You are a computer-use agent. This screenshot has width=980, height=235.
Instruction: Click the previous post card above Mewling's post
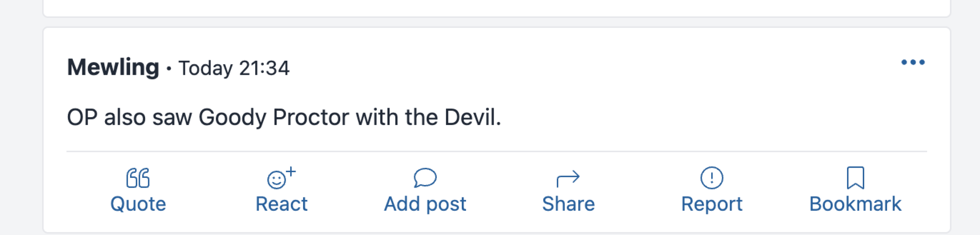coord(496,8)
